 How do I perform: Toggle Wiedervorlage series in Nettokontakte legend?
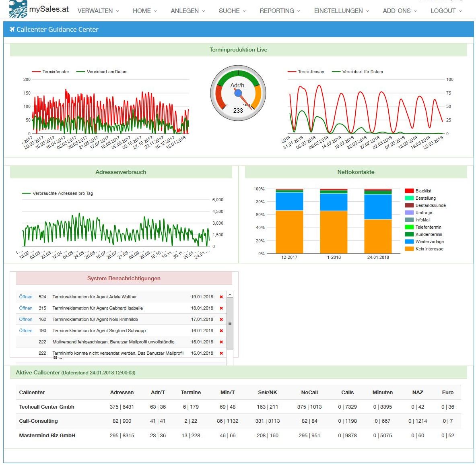click(429, 242)
